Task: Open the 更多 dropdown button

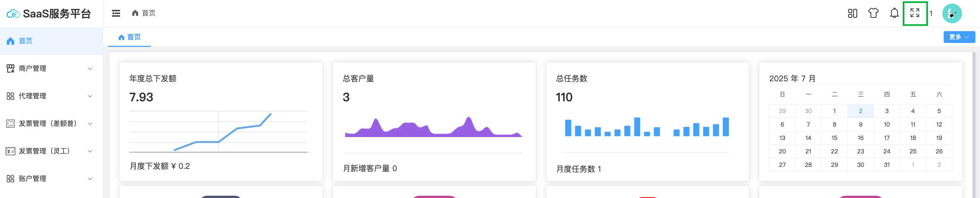Action: [x=958, y=37]
